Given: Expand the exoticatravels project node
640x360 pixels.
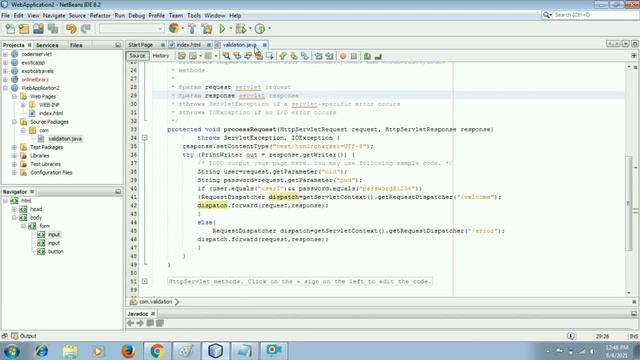Looking at the screenshot, I should point(5,71).
